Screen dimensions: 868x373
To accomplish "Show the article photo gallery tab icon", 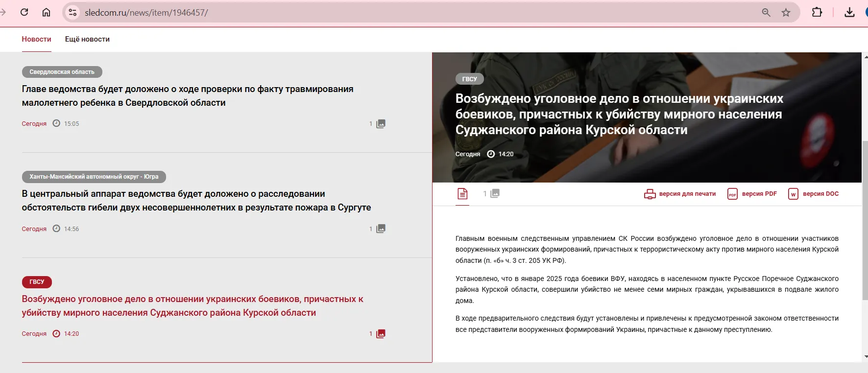I will 495,193.
